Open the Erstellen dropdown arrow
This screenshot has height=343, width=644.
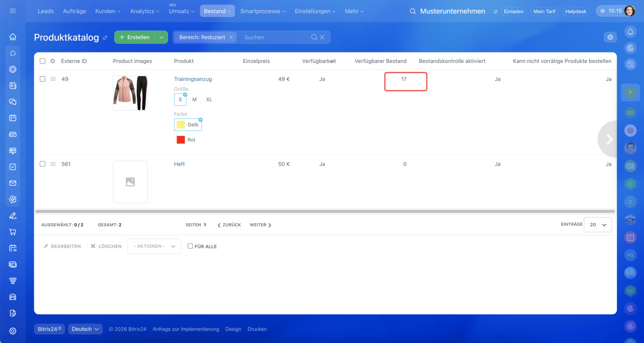click(162, 37)
